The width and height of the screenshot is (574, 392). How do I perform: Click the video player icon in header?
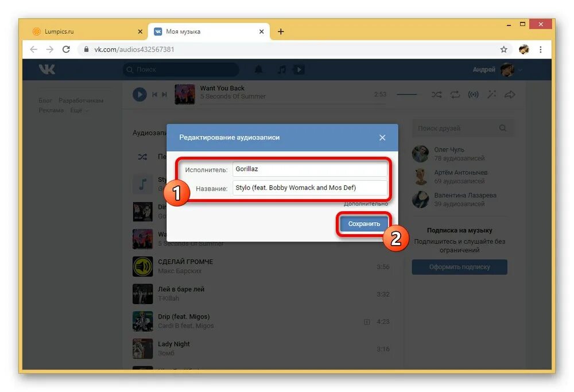[x=299, y=69]
